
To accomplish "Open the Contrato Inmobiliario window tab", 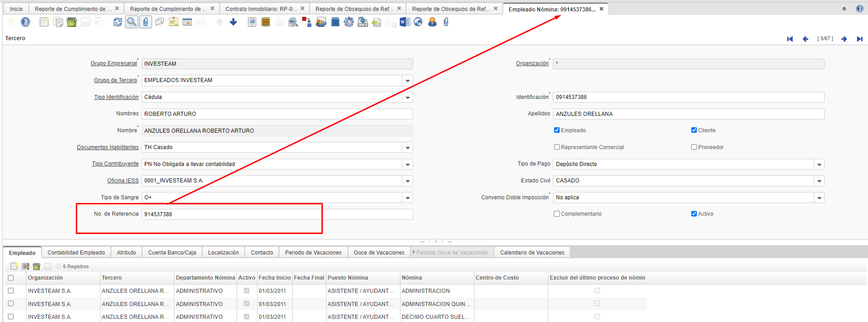I will point(261,9).
